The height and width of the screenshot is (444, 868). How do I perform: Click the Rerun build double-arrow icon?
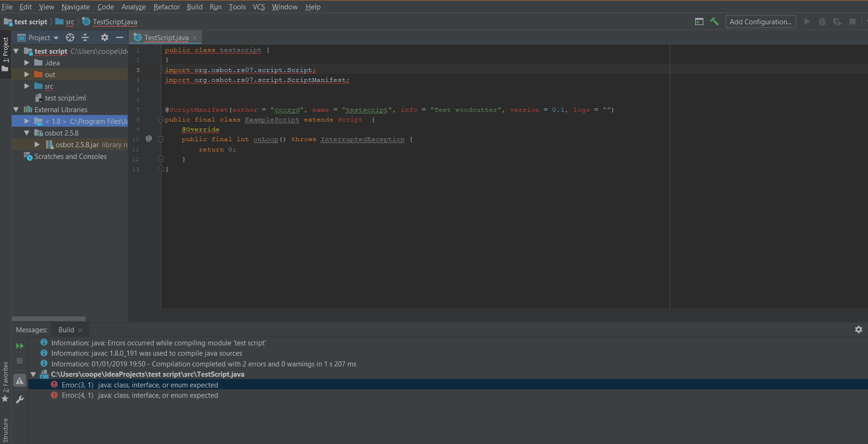tap(20, 346)
